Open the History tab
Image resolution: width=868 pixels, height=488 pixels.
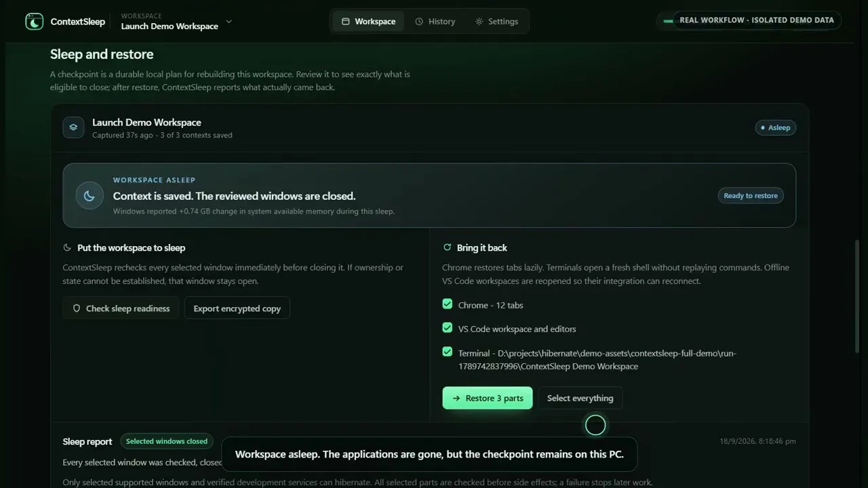click(x=435, y=22)
